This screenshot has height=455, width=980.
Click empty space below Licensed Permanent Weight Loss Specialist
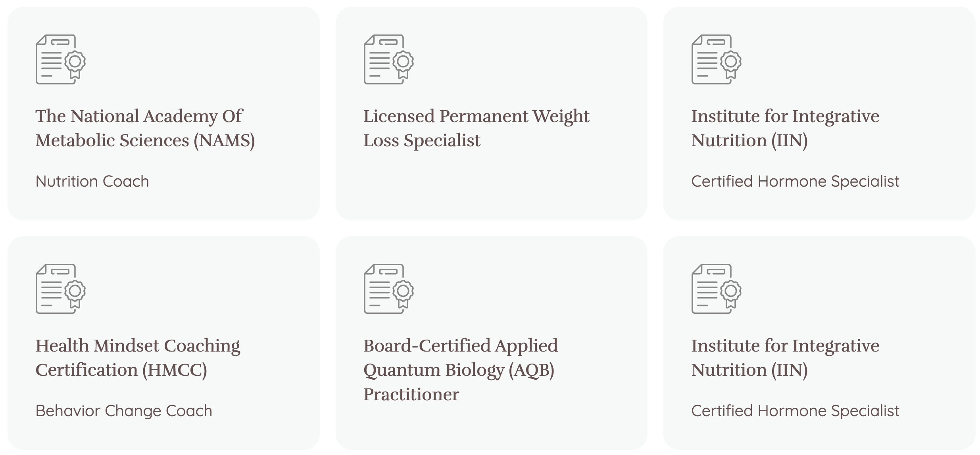491,184
